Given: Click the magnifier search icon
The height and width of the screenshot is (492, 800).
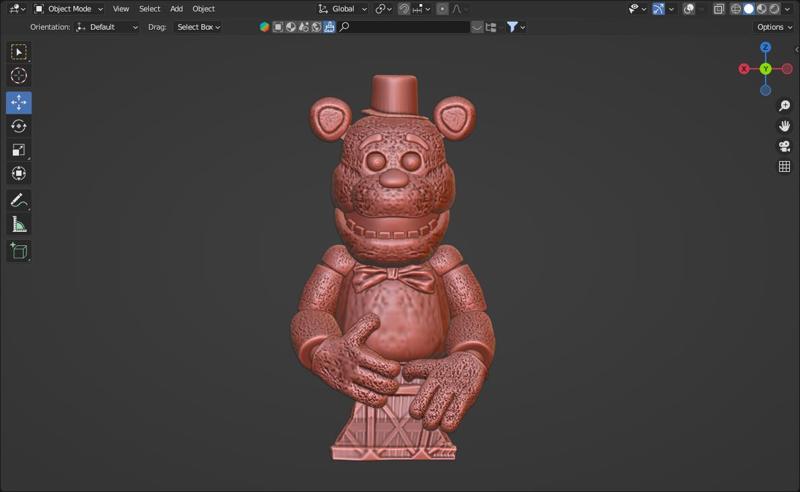Looking at the screenshot, I should 344,27.
